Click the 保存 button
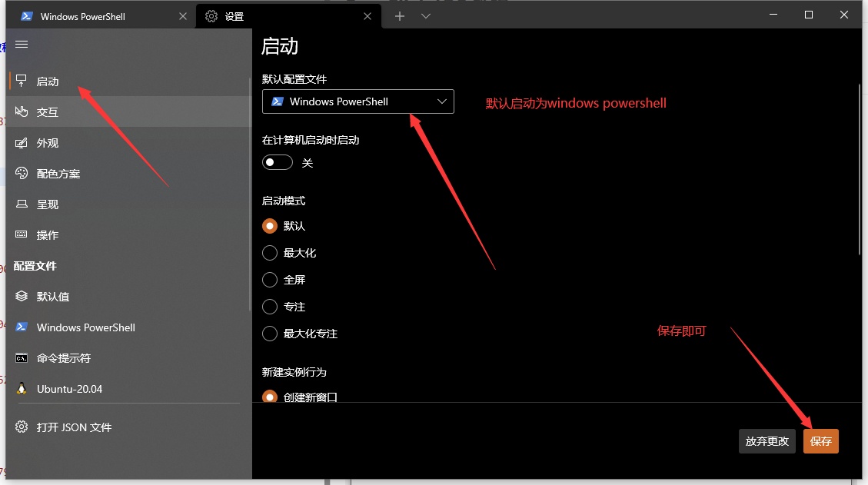 point(821,441)
